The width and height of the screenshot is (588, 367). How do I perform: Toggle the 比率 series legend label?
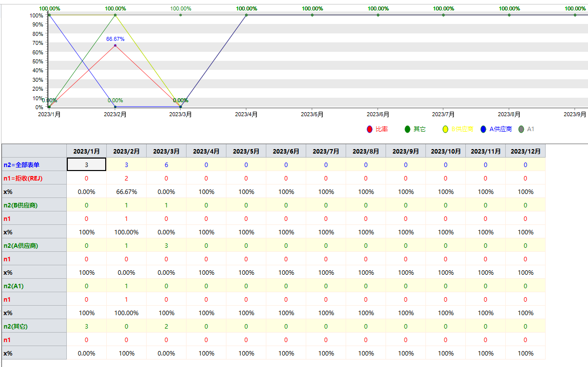(x=382, y=129)
